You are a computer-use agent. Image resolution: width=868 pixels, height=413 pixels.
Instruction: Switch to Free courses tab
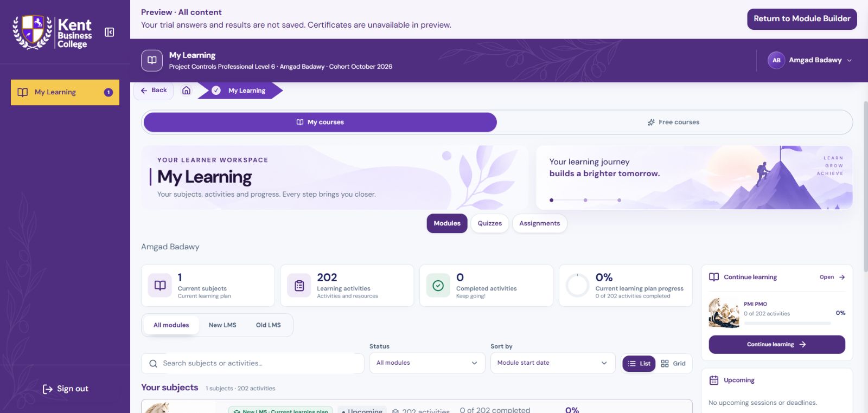[673, 122]
